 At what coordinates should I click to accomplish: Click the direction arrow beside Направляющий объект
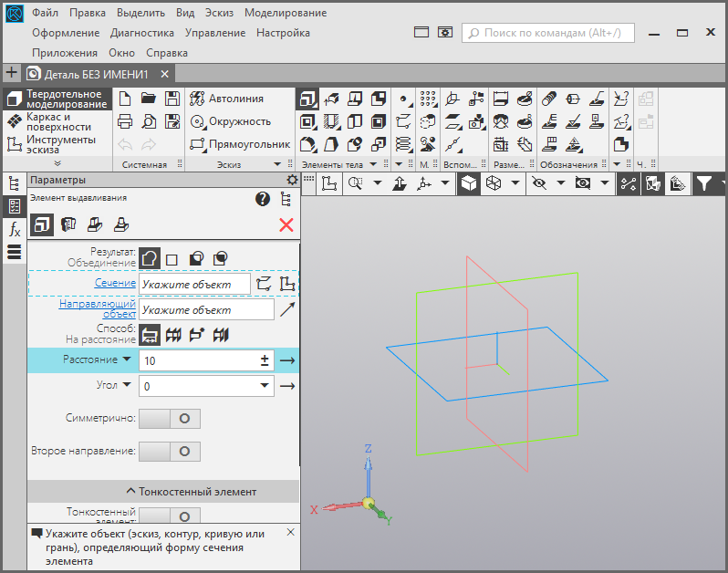tap(287, 309)
